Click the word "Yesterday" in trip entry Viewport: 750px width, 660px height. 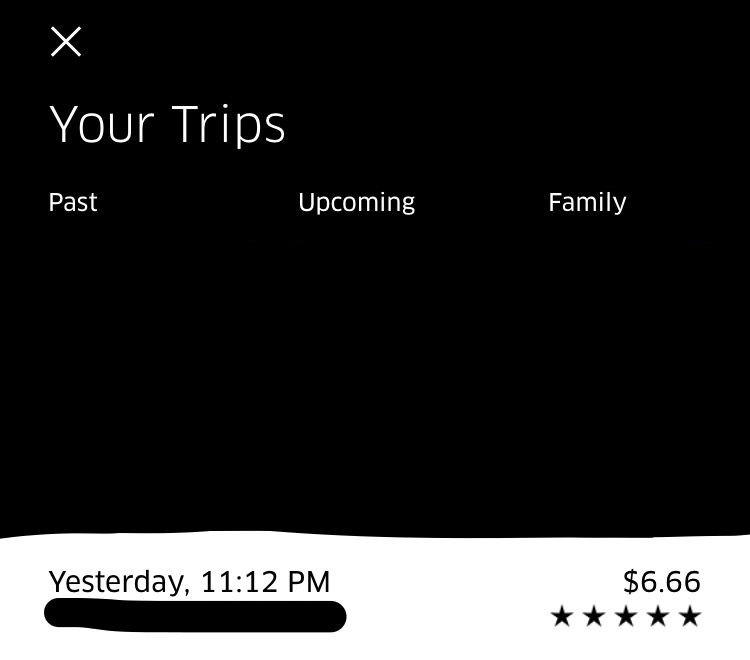[118, 582]
